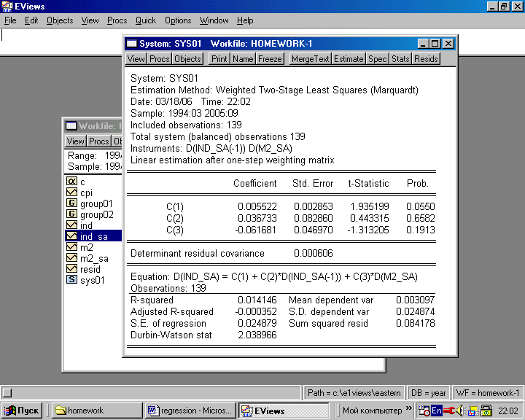
Task: Open the Edit menu
Action: click(x=31, y=20)
